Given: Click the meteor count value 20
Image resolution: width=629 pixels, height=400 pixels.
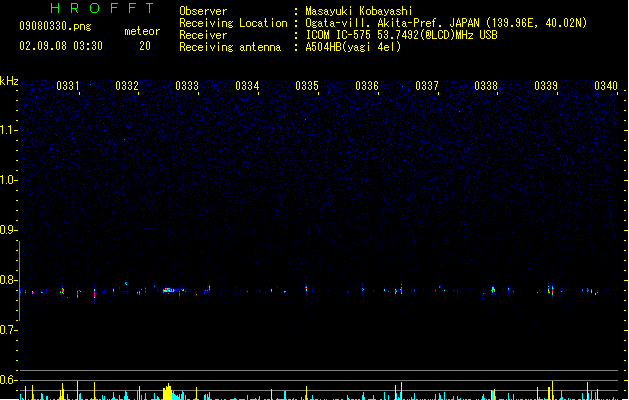Looking at the screenshot, I should (x=145, y=46).
